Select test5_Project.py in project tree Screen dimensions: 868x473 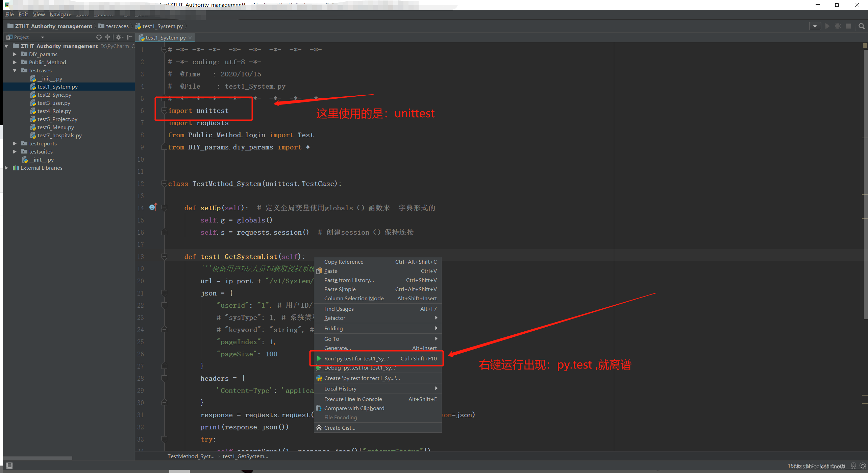[x=57, y=119]
